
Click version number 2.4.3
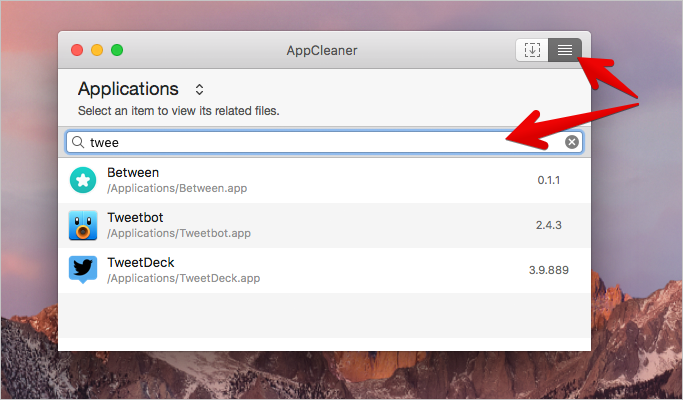click(x=548, y=225)
